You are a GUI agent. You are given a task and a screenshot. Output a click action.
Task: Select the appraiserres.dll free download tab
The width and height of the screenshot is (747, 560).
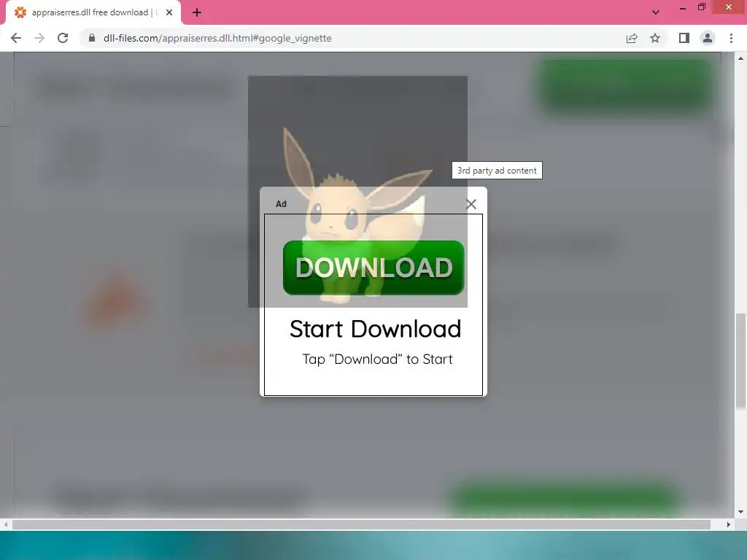coord(93,12)
